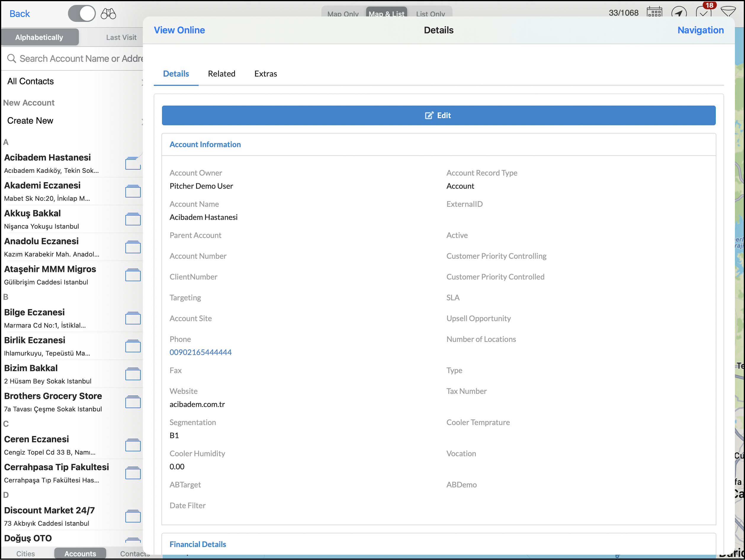Expand the chevron next to Create New

143,122
